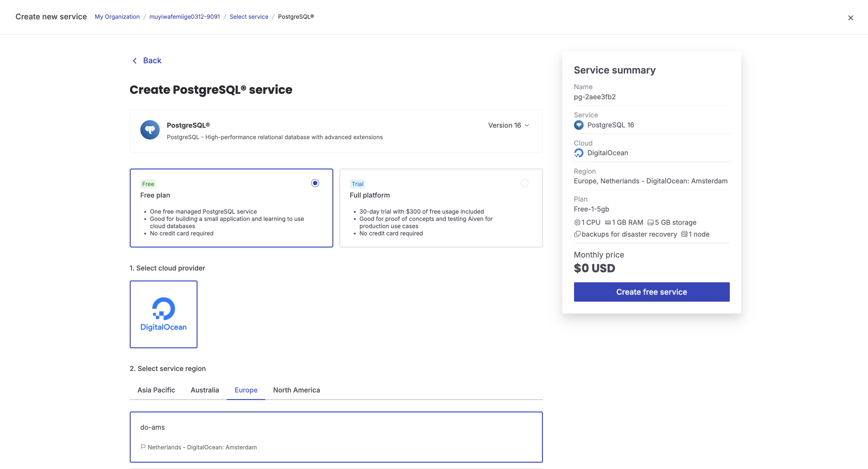Click the Free plan card title
The width and height of the screenshot is (868, 469).
click(x=155, y=195)
